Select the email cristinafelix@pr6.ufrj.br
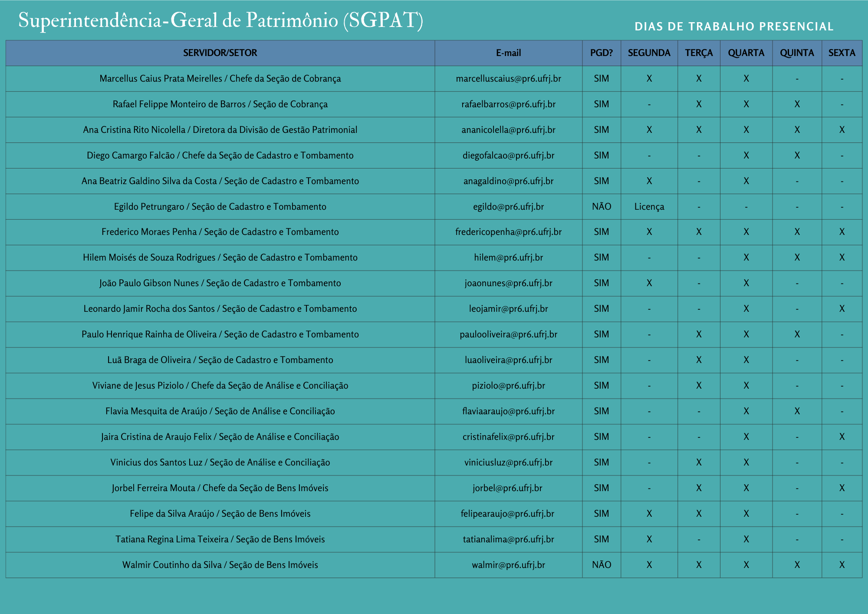The image size is (868, 614). pos(508,437)
